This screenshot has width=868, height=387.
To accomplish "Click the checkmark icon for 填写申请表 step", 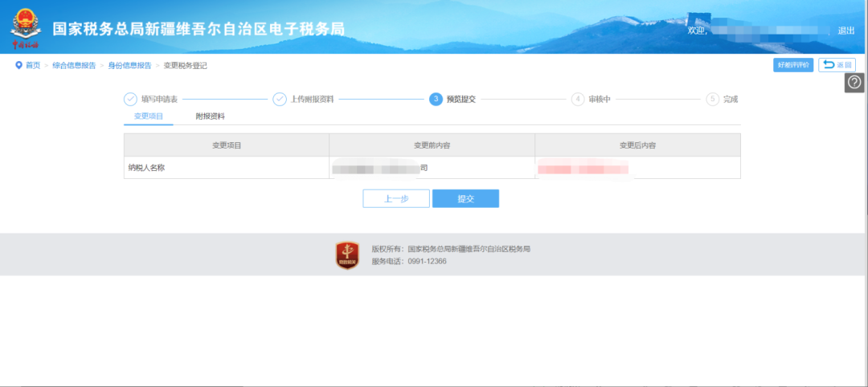I will 130,100.
